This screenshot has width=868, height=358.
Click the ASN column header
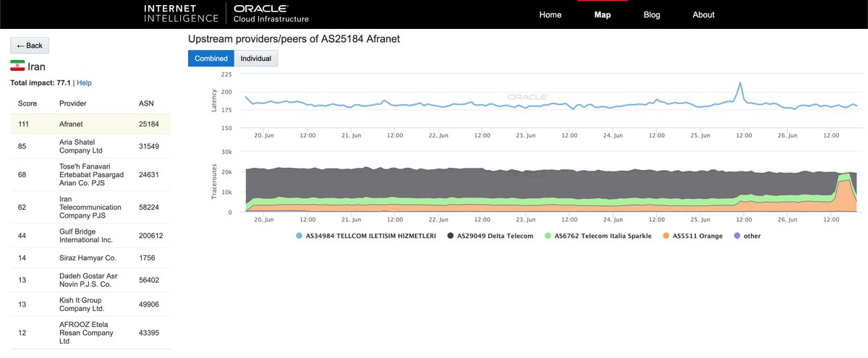146,103
